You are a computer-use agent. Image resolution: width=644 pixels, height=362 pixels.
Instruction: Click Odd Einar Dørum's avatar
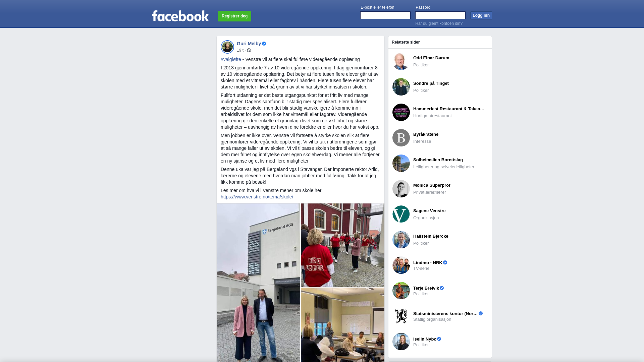coord(401,61)
